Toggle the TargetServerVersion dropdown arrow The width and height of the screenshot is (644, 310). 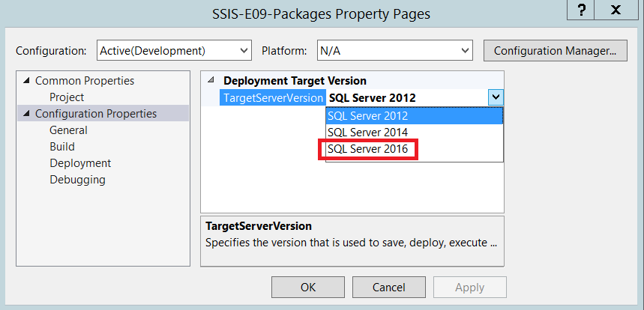[x=496, y=97]
